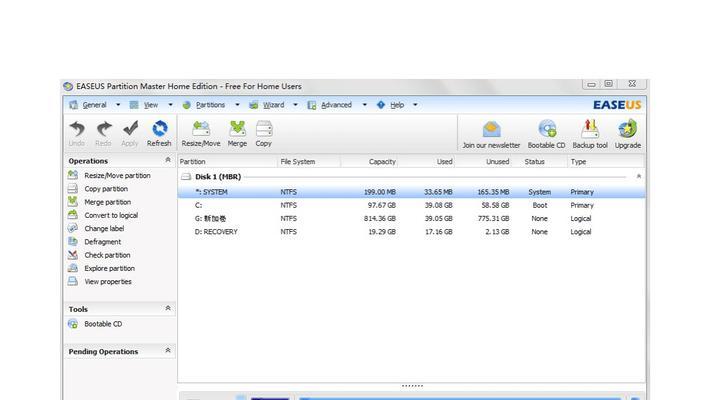
Task: Click Bootable CD under Tools panel
Action: tap(103, 324)
